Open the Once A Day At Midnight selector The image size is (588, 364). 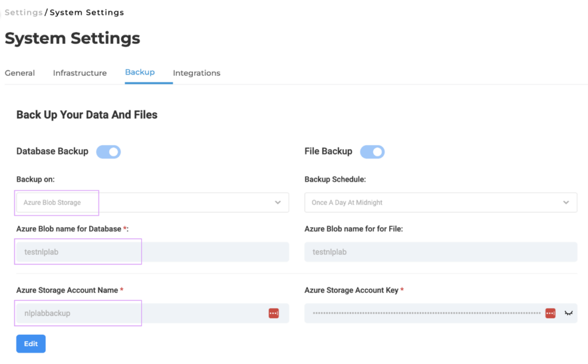[x=440, y=203]
